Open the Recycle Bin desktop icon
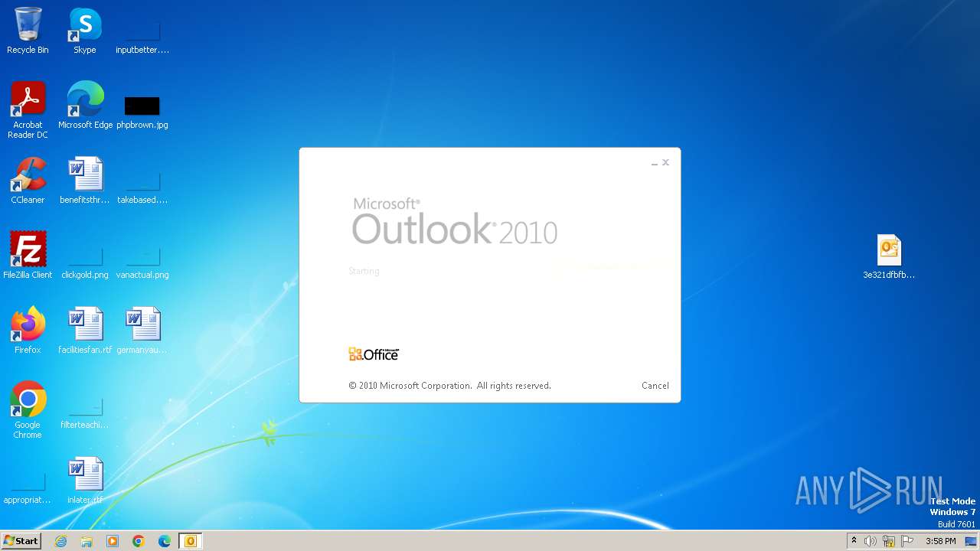Viewport: 980px width, 551px height. [28, 31]
